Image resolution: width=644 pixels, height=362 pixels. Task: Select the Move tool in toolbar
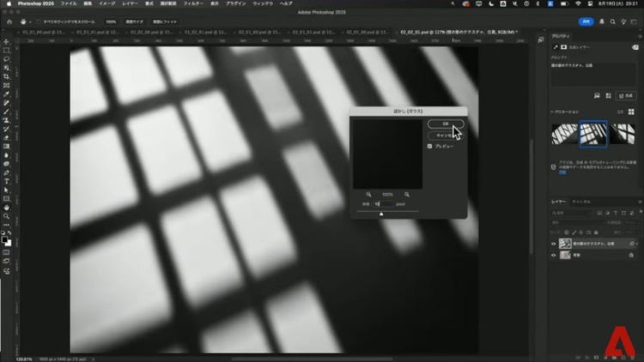point(6,41)
